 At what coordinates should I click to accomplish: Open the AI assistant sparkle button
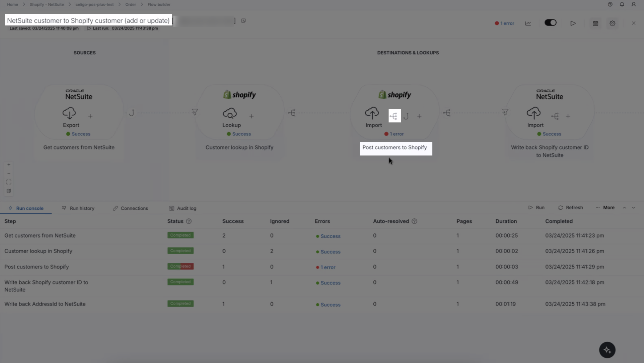(x=607, y=350)
